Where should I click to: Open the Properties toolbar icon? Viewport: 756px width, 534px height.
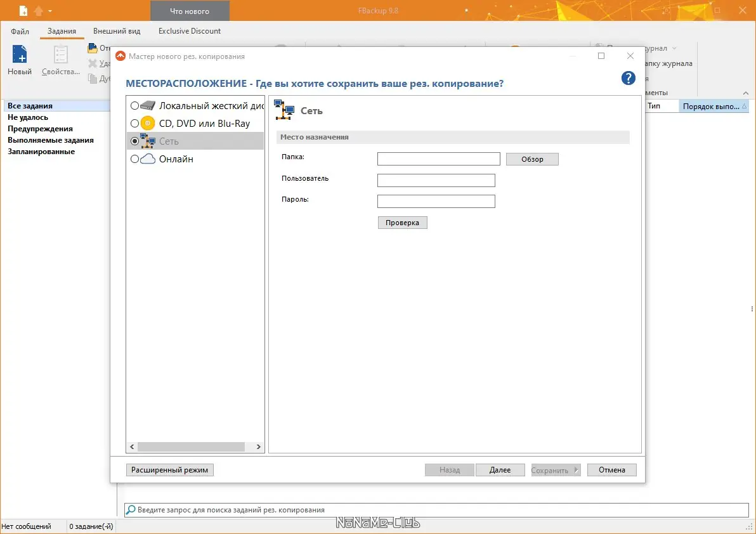click(61, 54)
